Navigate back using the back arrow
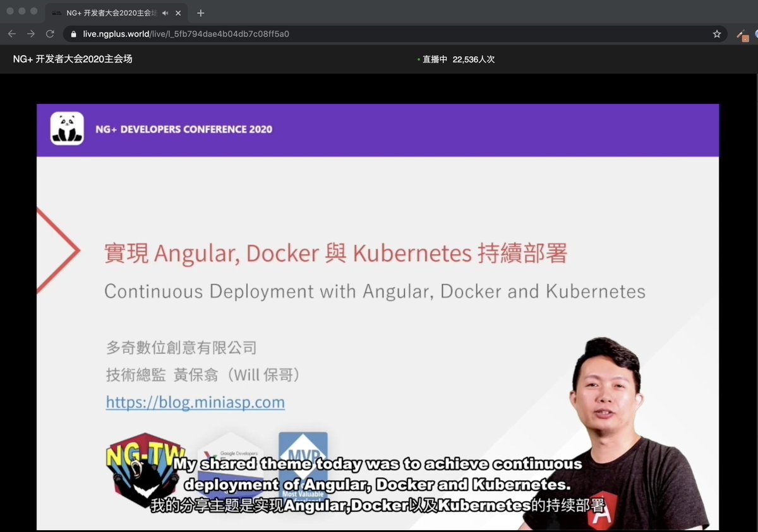The height and width of the screenshot is (532, 758). click(x=11, y=34)
